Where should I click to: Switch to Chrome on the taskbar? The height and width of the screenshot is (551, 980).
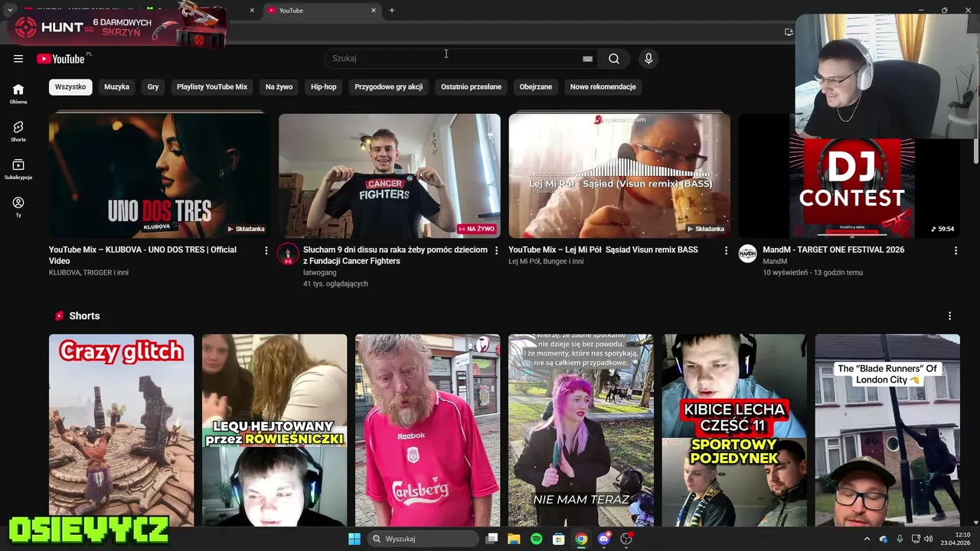581,539
